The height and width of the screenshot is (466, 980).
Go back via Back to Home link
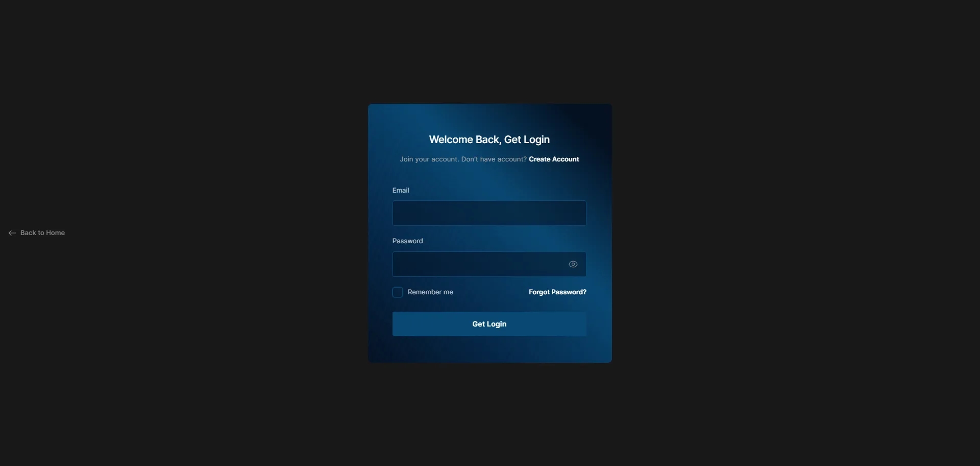[37, 233]
